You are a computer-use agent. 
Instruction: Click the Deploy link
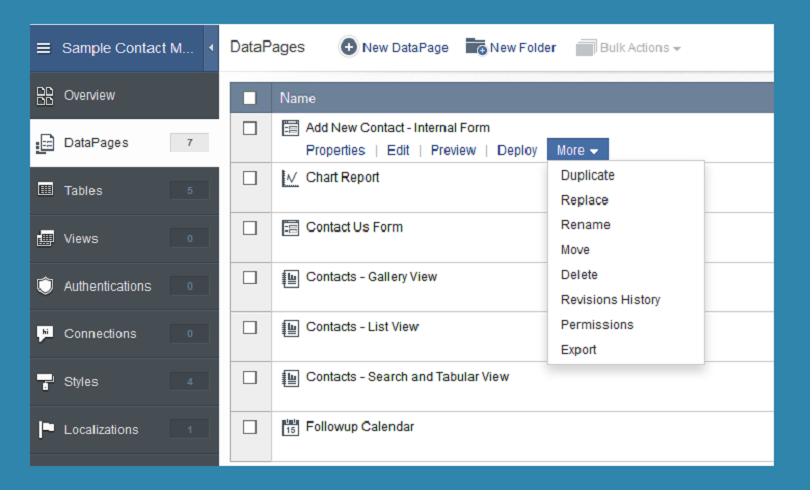[x=517, y=150]
